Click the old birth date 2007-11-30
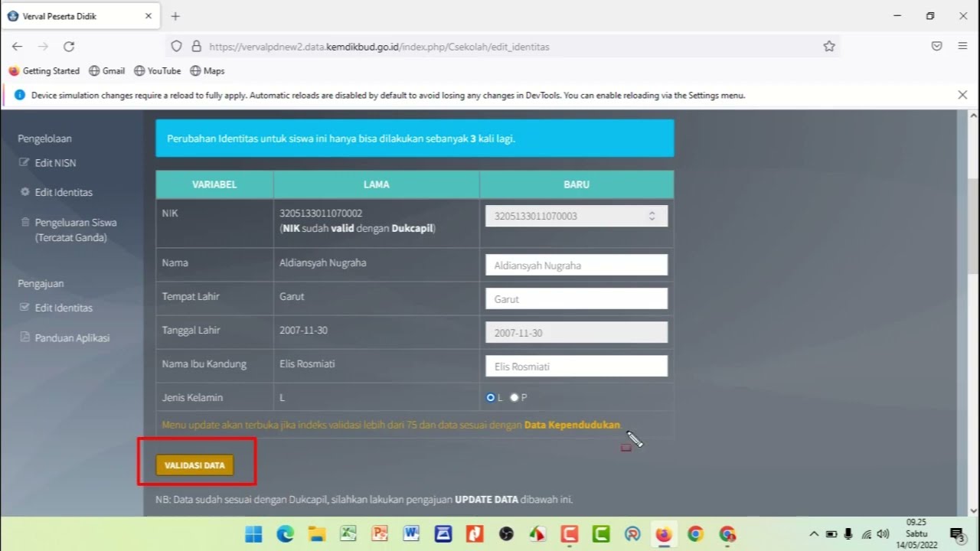The width and height of the screenshot is (980, 551). pos(303,330)
